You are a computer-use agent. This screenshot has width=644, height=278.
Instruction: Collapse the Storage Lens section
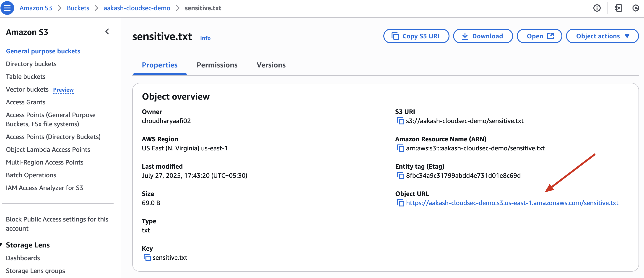point(1,245)
